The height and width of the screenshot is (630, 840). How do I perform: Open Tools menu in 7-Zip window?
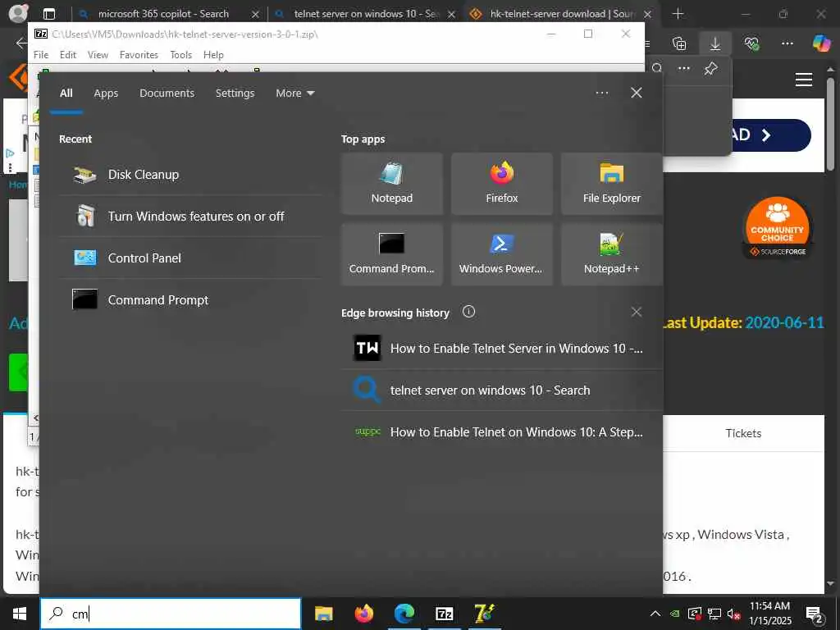[181, 55]
